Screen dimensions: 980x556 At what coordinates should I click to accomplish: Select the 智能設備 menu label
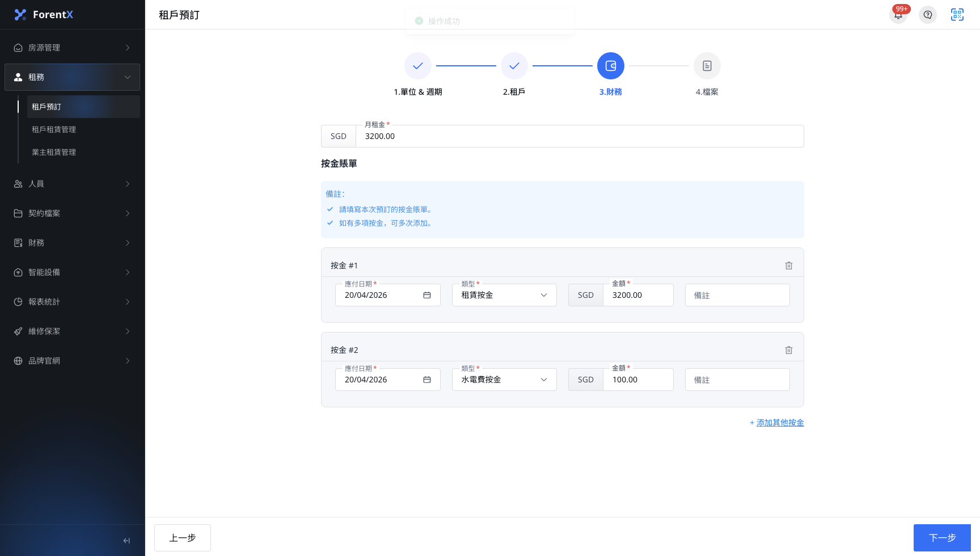44,272
